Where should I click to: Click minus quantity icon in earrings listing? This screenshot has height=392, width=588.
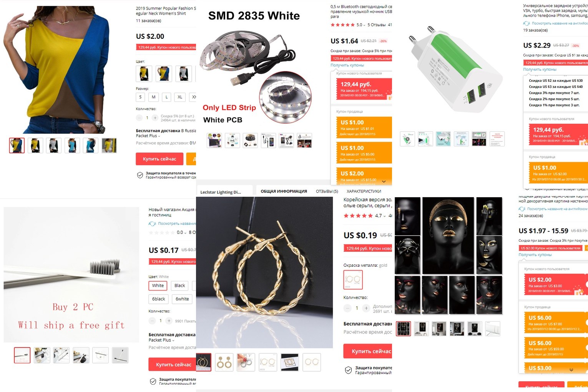(347, 308)
